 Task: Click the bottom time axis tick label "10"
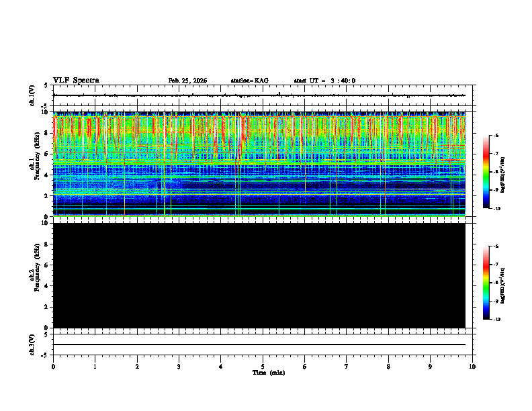coord(472,367)
